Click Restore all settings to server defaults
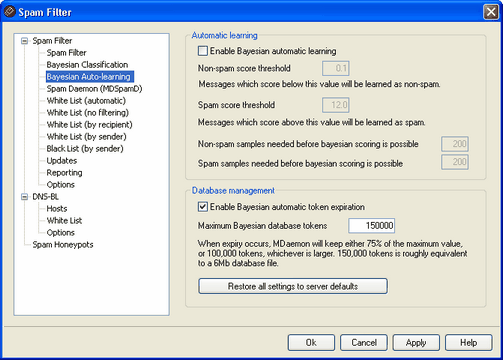503x360 pixels. [293, 286]
